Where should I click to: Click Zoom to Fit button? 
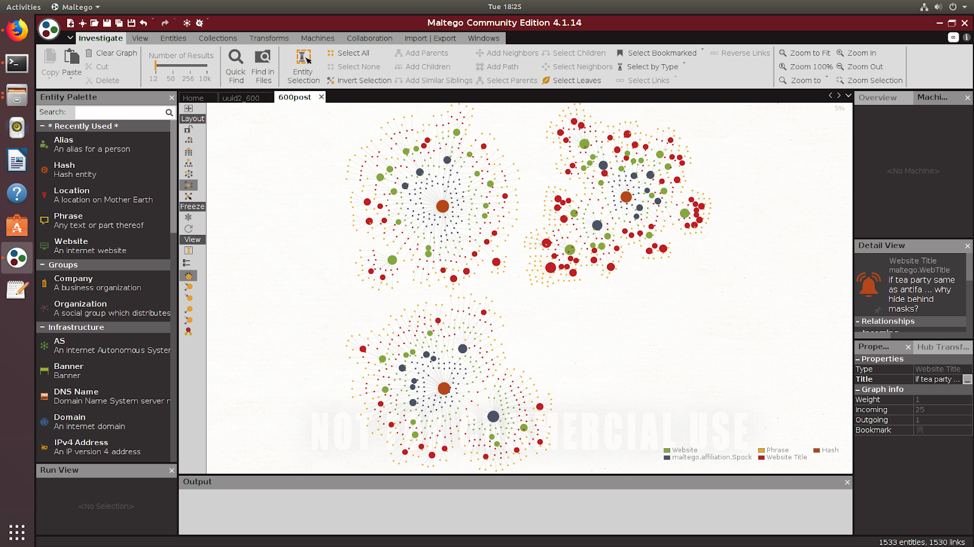pos(804,53)
